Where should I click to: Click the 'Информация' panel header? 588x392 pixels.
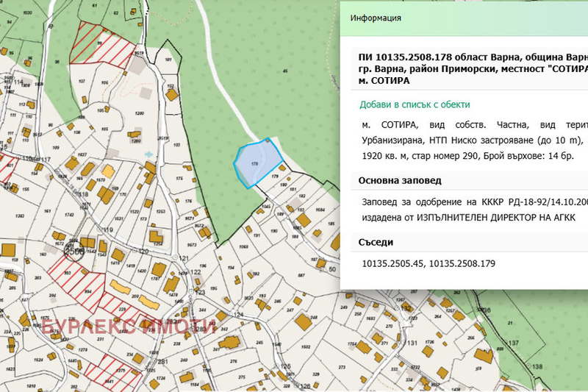pos(376,18)
